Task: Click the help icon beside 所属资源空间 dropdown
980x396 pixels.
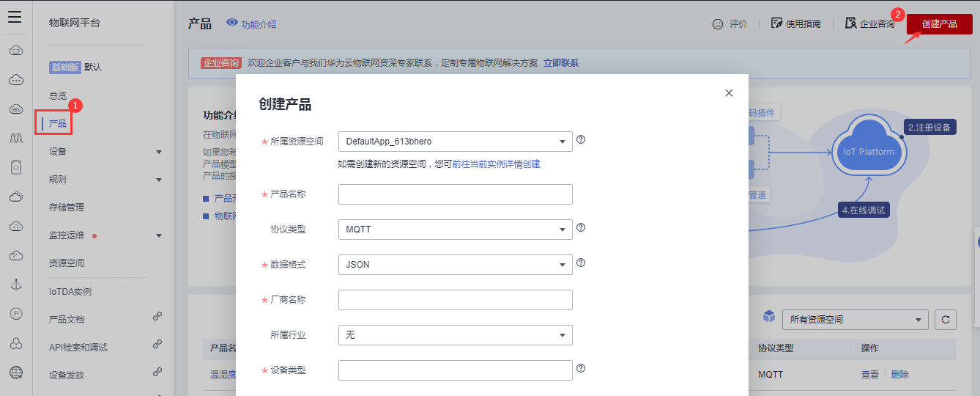Action: tap(581, 140)
